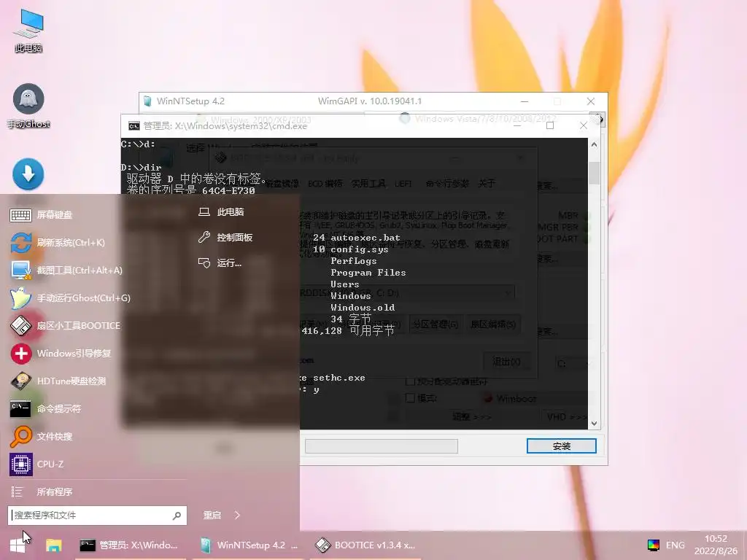The height and width of the screenshot is (560, 747).
Task: Click "PerfLogs" in the dir output
Action: [354, 260]
